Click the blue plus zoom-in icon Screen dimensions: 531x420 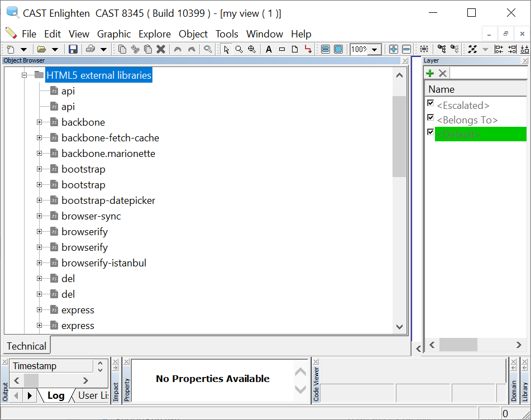coord(393,49)
